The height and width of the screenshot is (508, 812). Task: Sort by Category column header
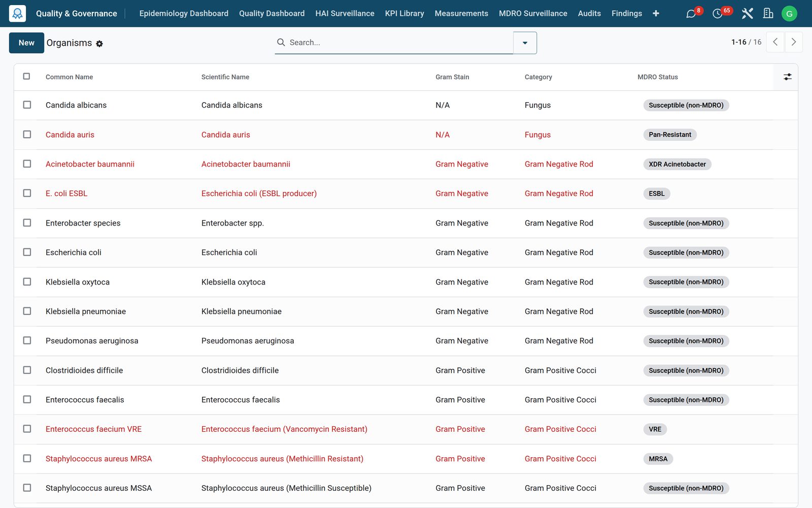click(x=538, y=77)
